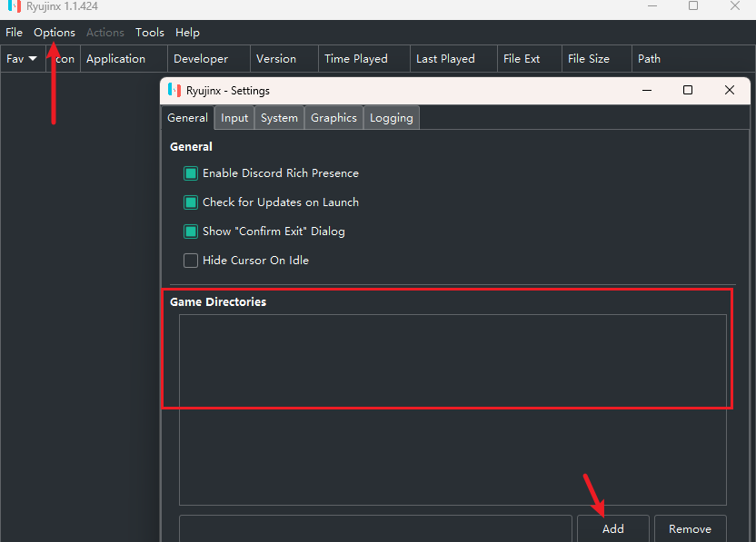This screenshot has height=542, width=756.
Task: Open the System settings tab
Action: (279, 117)
